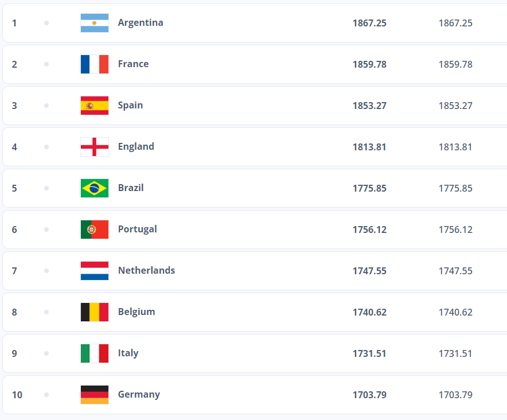Viewport: 507px width, 420px height.
Task: Select the Italy flag icon
Action: [x=94, y=353]
